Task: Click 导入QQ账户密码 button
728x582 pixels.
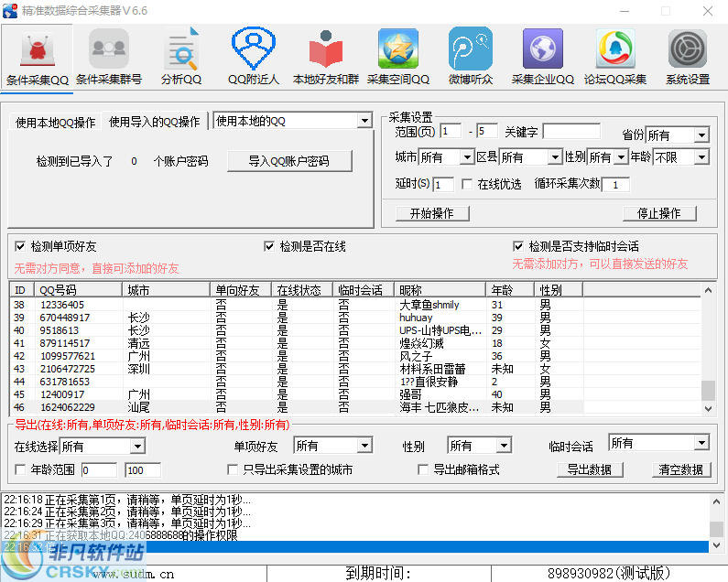Action: [x=289, y=161]
